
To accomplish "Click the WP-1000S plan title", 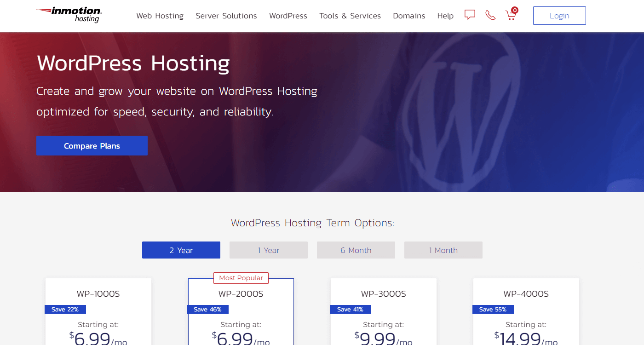I will [98, 293].
